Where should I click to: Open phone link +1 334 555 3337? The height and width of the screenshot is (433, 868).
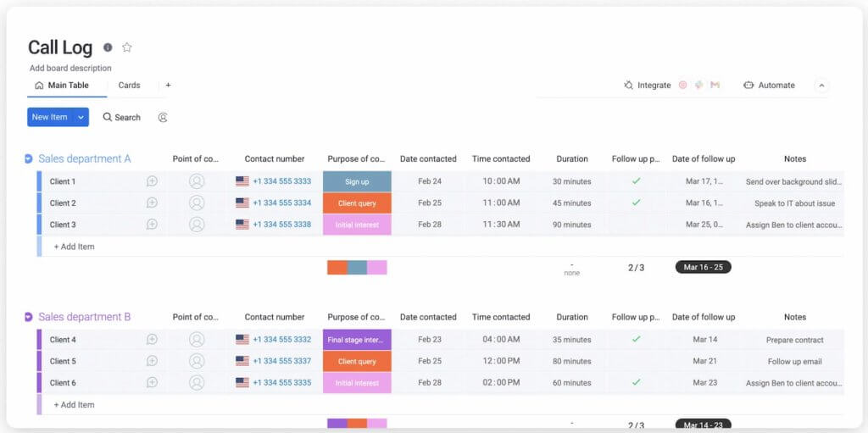(281, 362)
